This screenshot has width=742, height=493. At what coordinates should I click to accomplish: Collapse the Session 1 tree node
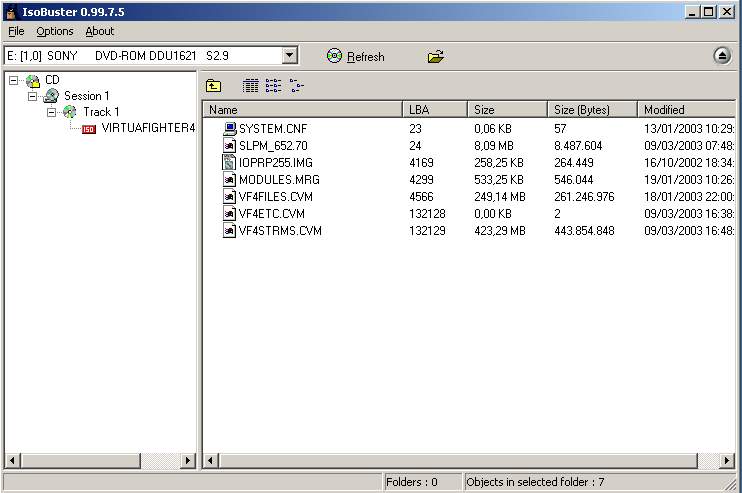point(32,96)
